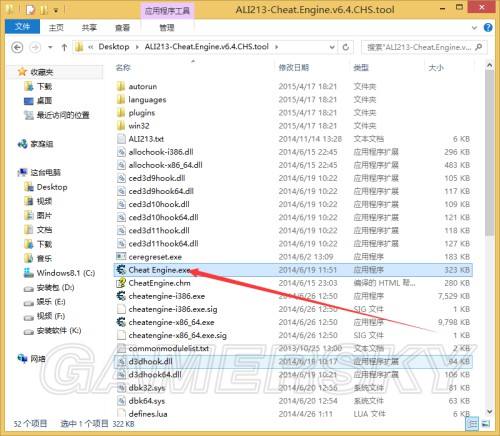Expand address bar history dropdown
This screenshot has height=436, width=500.
332,47
